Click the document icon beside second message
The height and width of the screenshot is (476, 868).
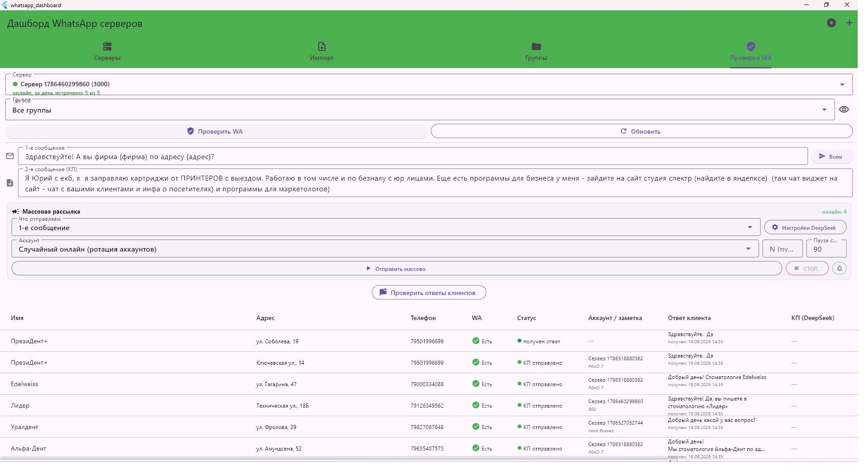click(10, 183)
